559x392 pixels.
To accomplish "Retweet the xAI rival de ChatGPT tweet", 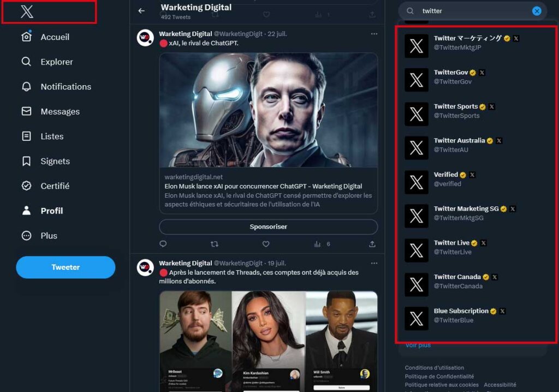I will (214, 244).
